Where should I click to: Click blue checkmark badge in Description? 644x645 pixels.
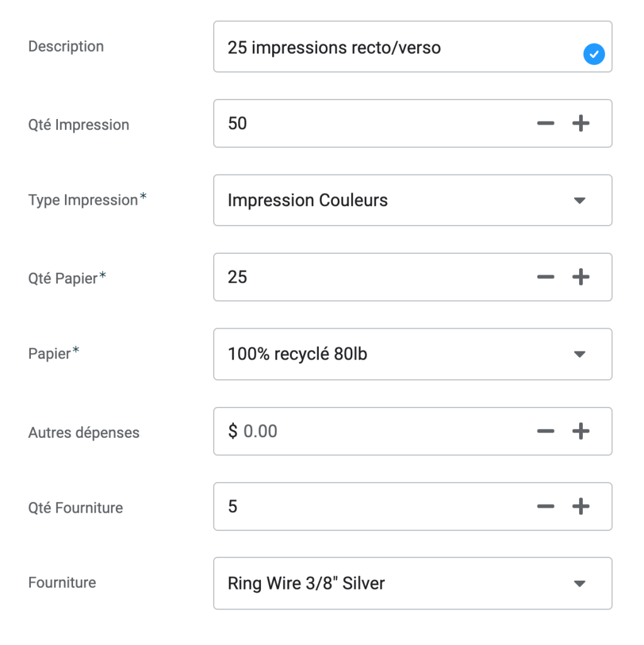(x=594, y=55)
